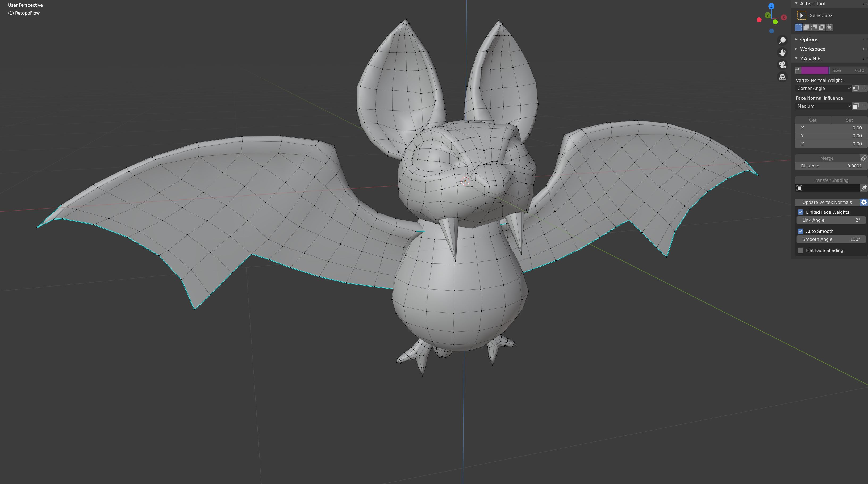Choose the Set new selection mode
The width and height of the screenshot is (868, 484).
click(799, 27)
